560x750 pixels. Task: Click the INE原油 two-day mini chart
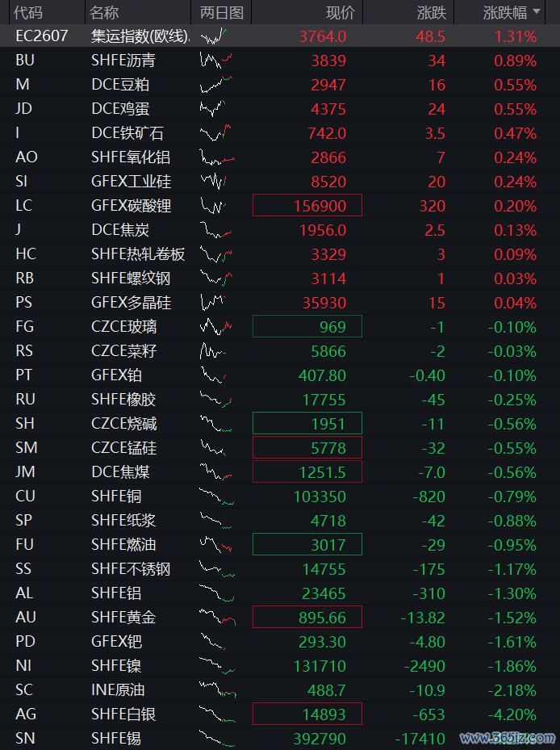pos(218,689)
